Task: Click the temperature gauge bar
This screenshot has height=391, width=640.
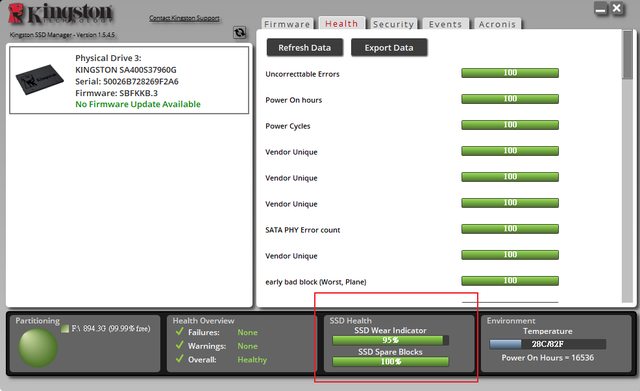Action: [x=547, y=344]
